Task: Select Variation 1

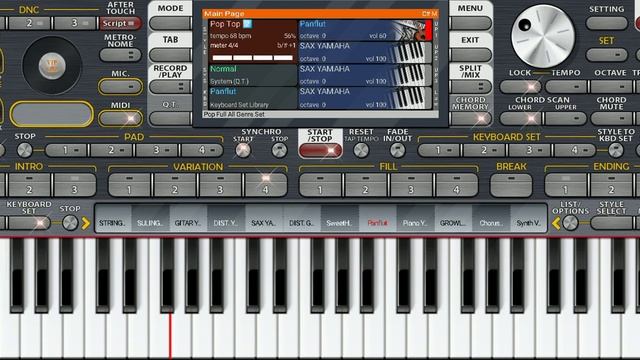Action: point(129,184)
